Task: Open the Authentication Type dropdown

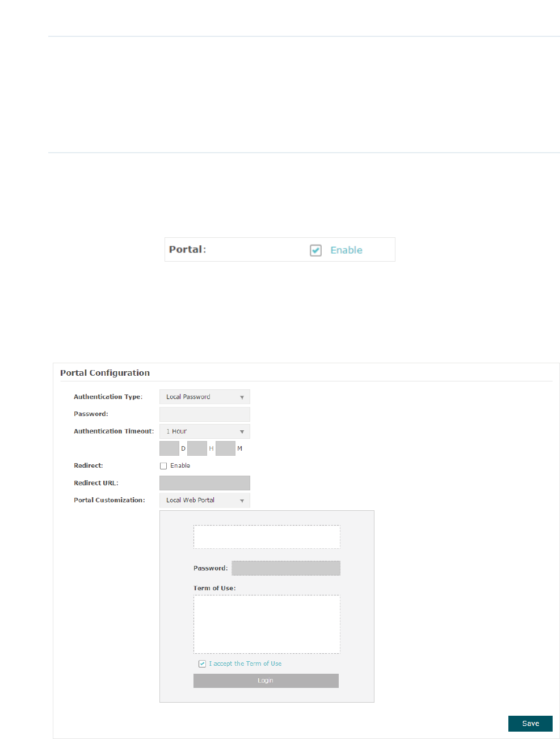Action: click(x=204, y=397)
